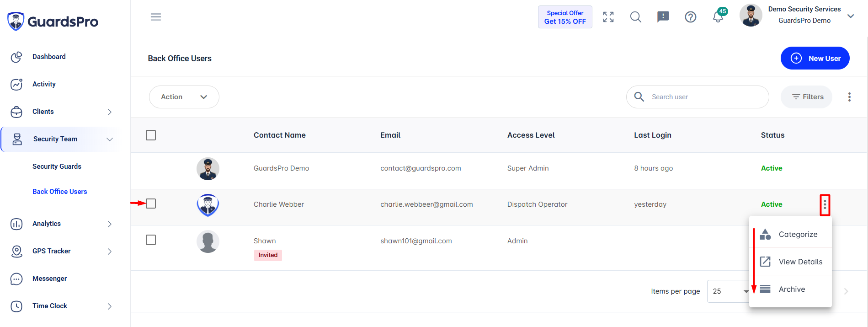Click the Dashboard pie chart icon
This screenshot has height=327, width=868.
click(16, 57)
